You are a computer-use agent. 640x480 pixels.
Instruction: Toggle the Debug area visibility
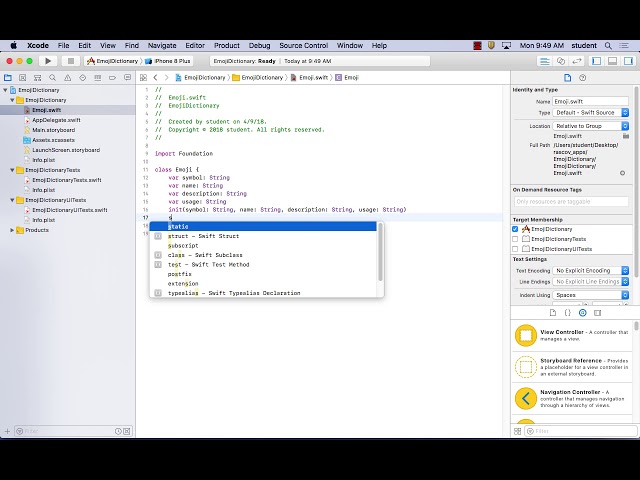coord(612,61)
